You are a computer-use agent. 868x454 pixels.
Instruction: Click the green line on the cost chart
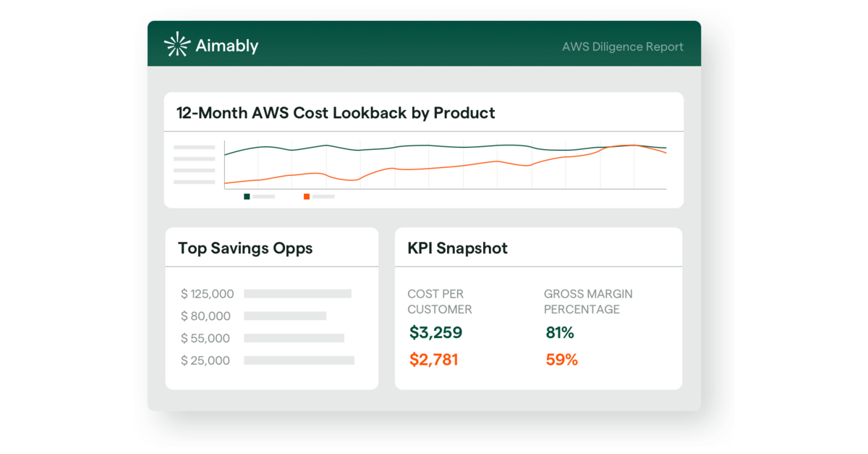point(434,146)
